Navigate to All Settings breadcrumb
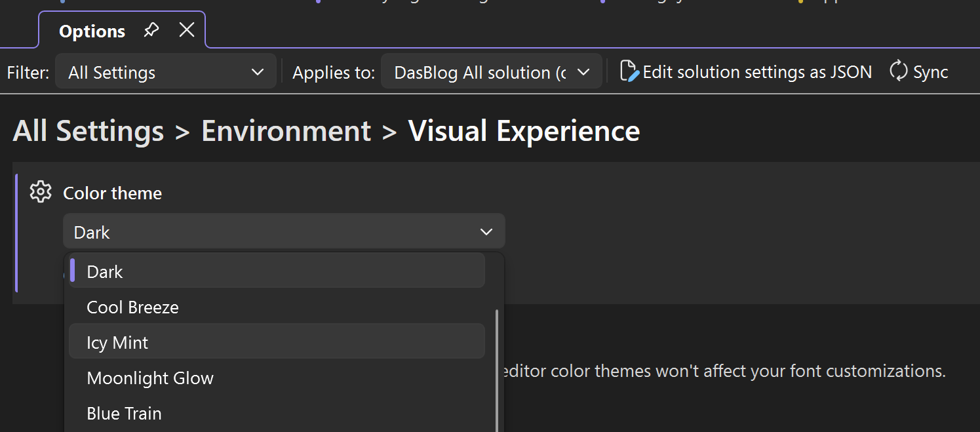The image size is (980, 432). tap(88, 130)
